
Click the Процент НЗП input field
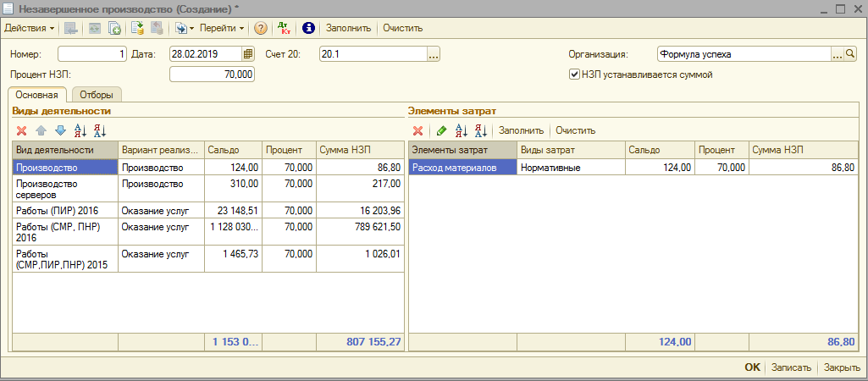(x=212, y=75)
